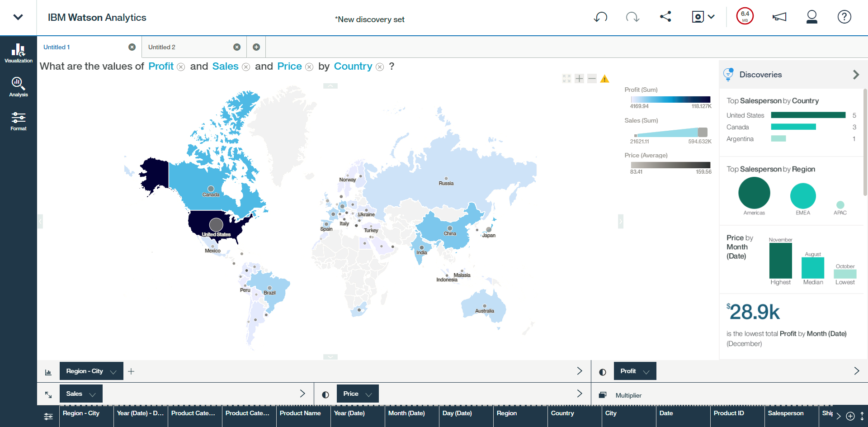
Task: Click the size icon beside Sales field
Action: tap(48, 394)
